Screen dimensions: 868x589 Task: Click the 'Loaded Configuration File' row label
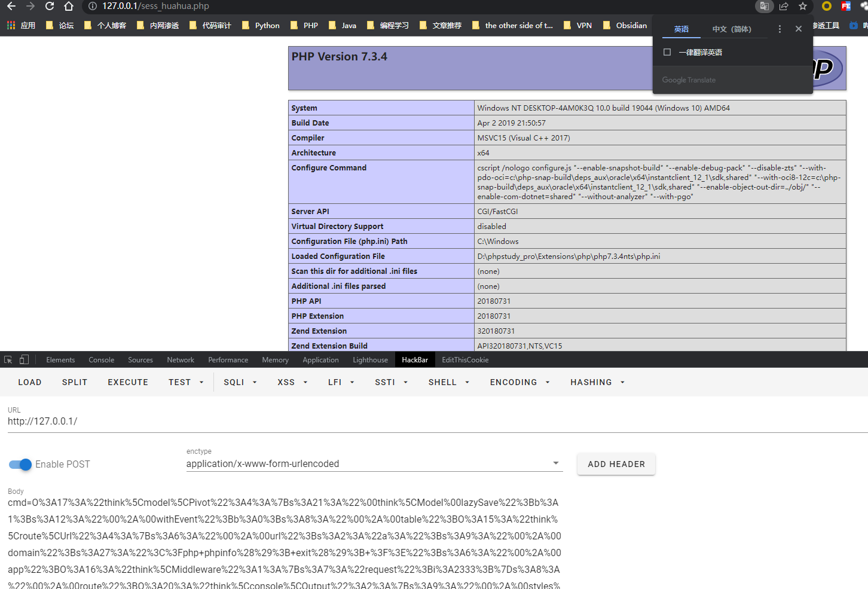[x=338, y=257]
